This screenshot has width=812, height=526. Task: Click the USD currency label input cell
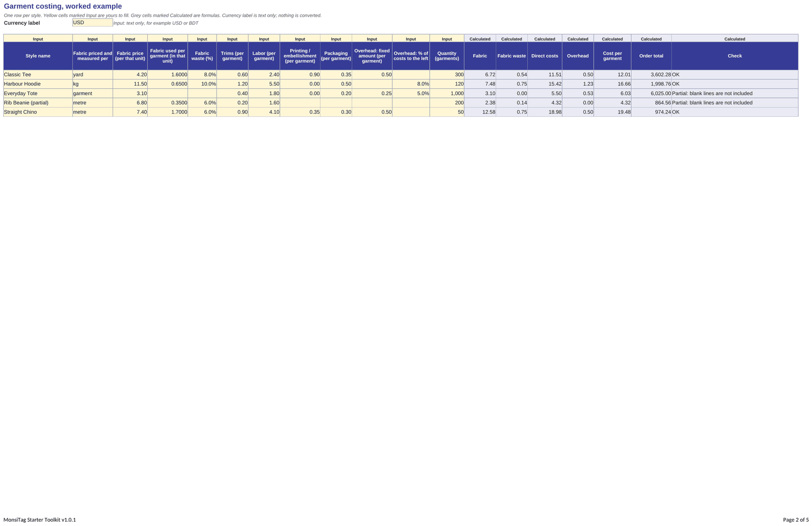(93, 23)
